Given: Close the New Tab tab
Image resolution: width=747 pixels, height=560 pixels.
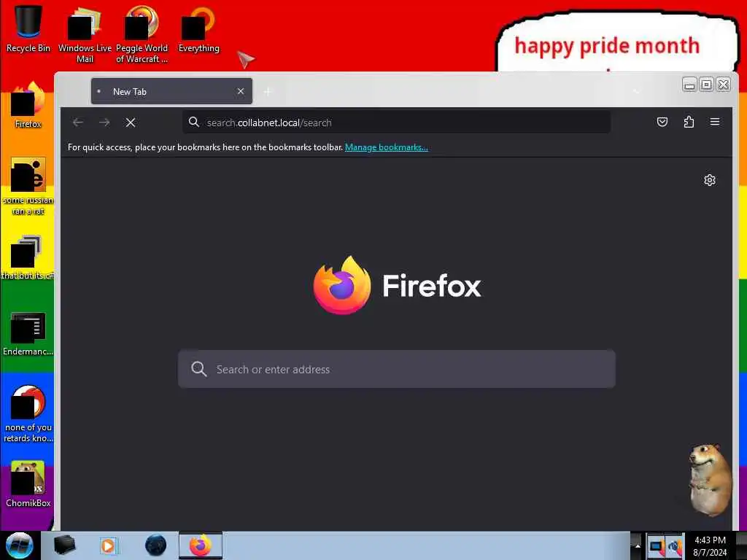Looking at the screenshot, I should [241, 91].
